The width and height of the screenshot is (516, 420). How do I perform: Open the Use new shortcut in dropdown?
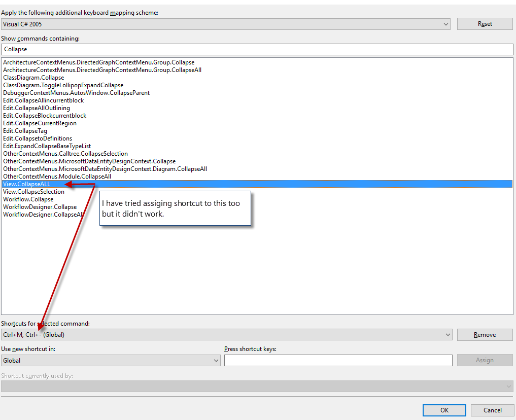coord(111,361)
